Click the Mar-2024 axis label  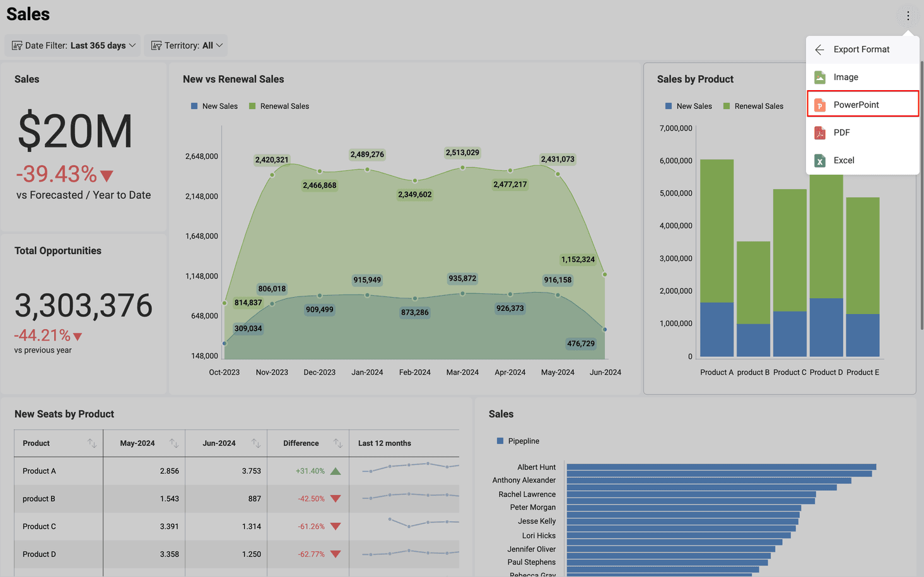pos(462,373)
